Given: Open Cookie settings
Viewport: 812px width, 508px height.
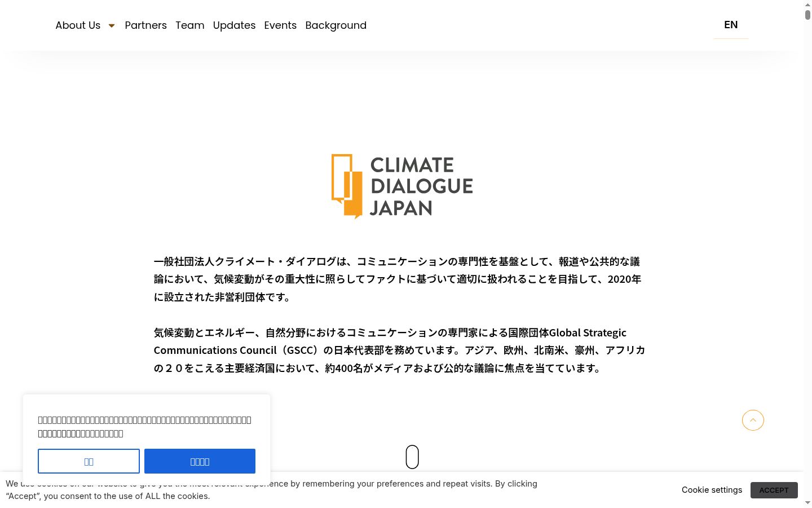Looking at the screenshot, I should point(712,490).
